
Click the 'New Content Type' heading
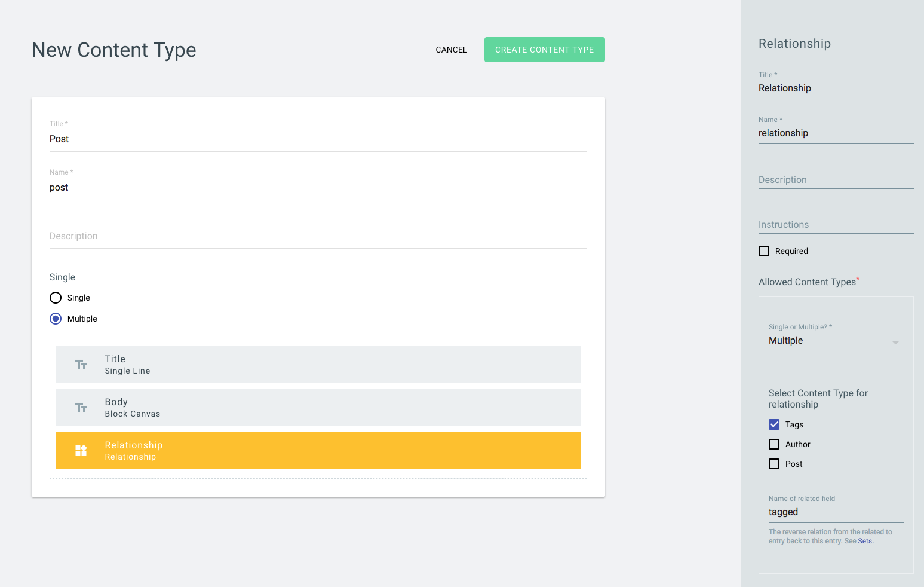[x=114, y=50]
